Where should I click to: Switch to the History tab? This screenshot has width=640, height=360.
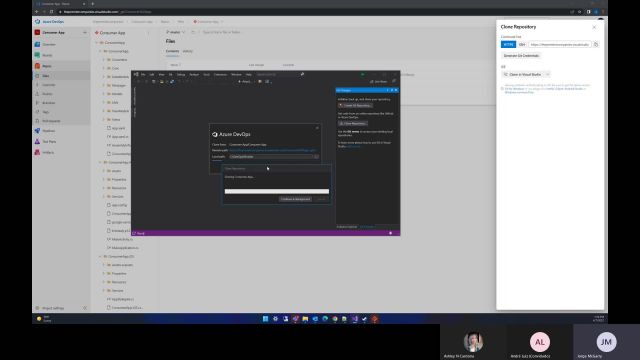(188, 51)
